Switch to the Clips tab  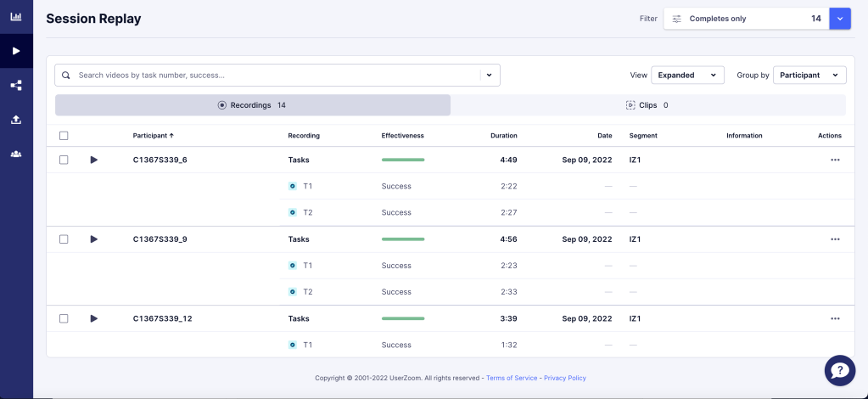647,105
